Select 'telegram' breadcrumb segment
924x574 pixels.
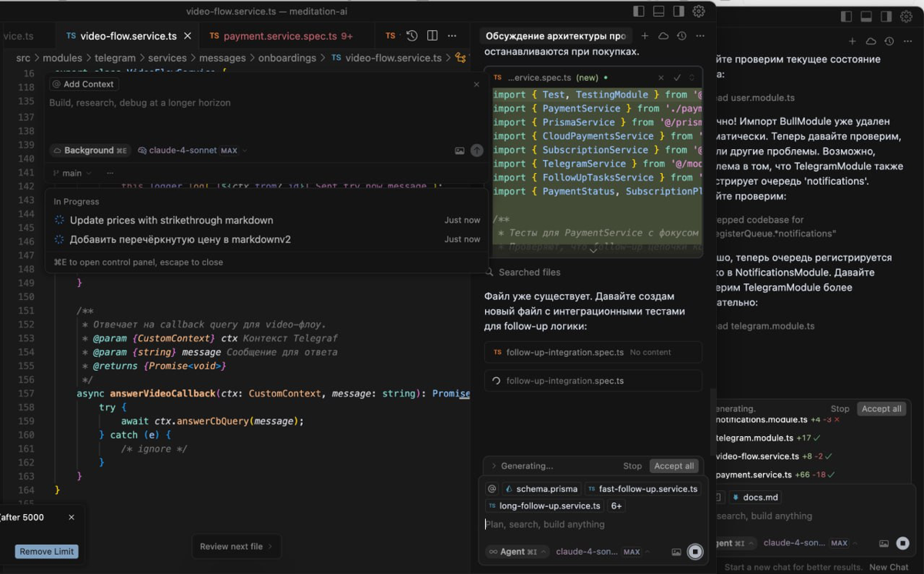(115, 58)
